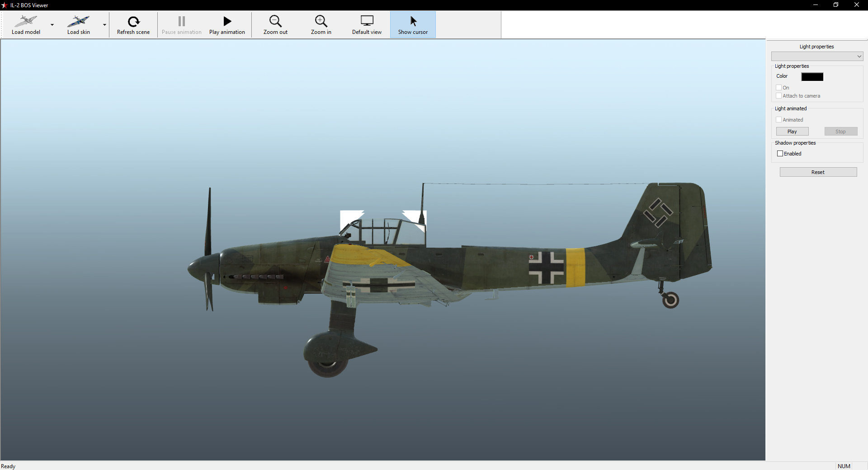
Task: Click the Play button under Light animated
Action: [x=792, y=132]
